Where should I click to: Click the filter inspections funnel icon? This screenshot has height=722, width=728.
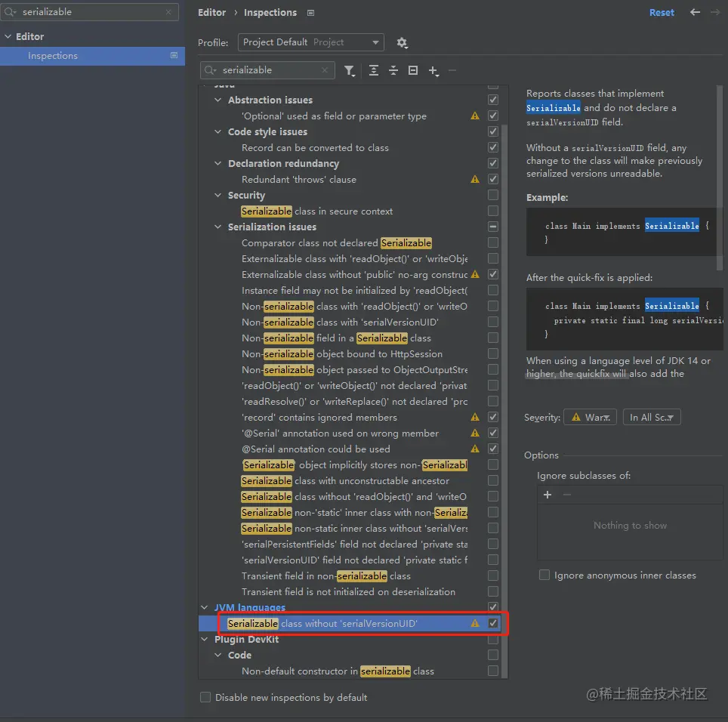[x=349, y=70]
